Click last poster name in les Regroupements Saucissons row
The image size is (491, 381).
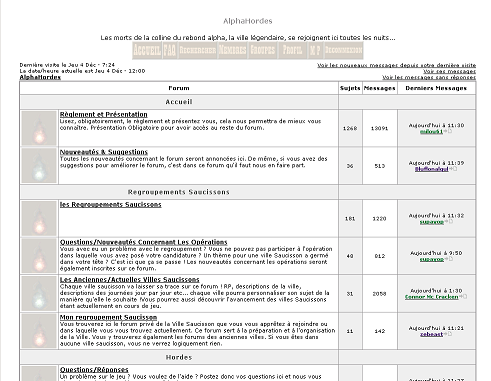click(x=432, y=222)
